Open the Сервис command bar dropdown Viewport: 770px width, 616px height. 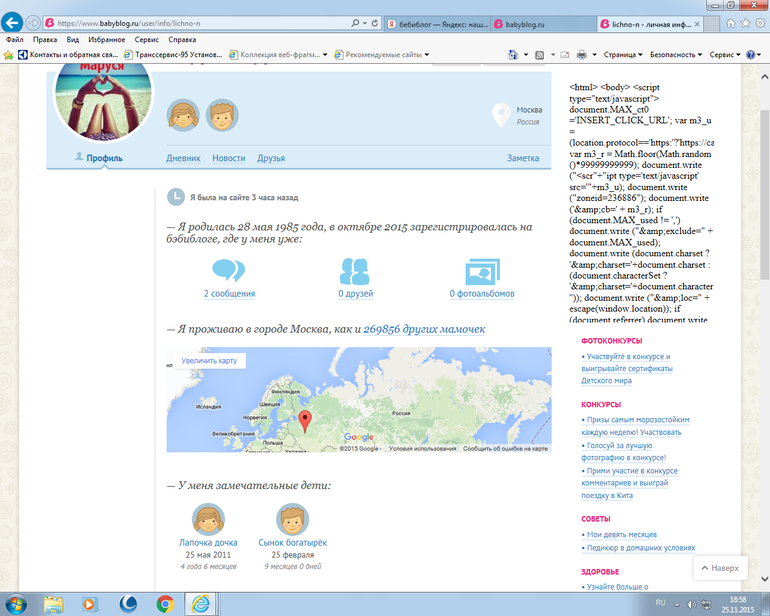pos(725,55)
